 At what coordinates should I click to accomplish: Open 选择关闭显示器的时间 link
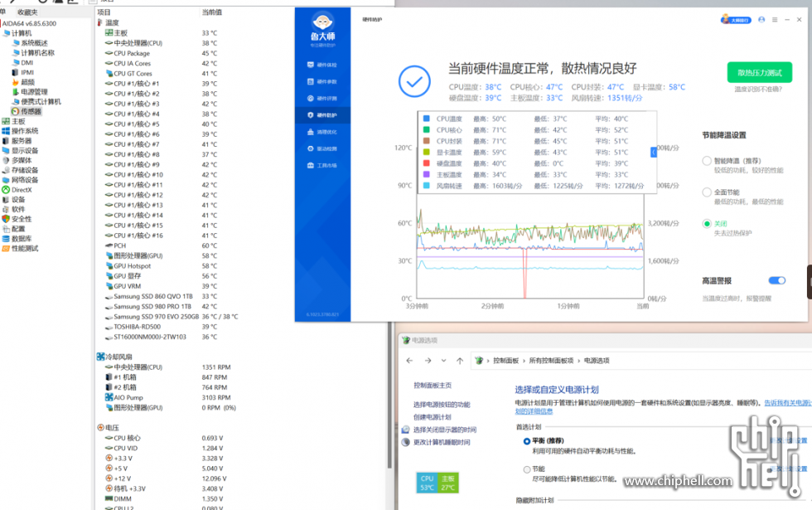tap(445, 430)
